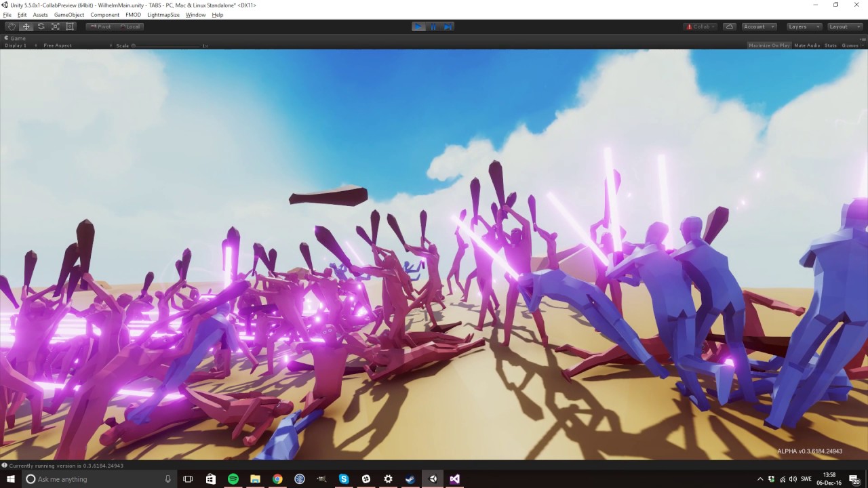
Task: Open Steam from the taskbar
Action: [410, 479]
